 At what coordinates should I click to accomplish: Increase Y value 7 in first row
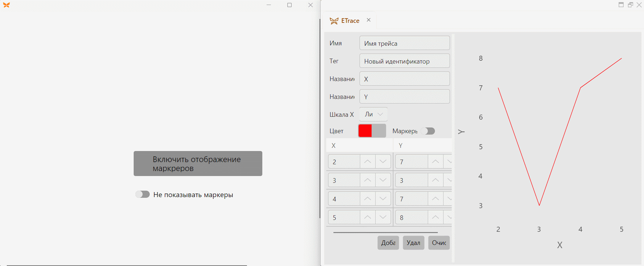pyautogui.click(x=435, y=162)
